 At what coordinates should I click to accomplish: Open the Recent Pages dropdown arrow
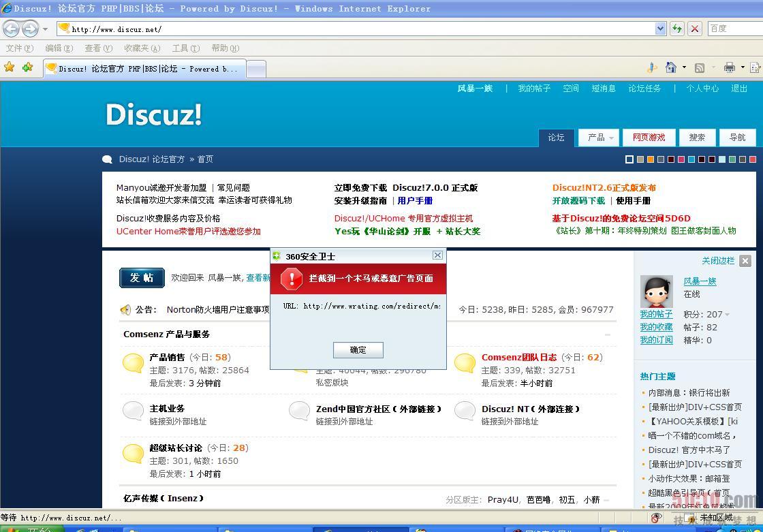click(45, 29)
